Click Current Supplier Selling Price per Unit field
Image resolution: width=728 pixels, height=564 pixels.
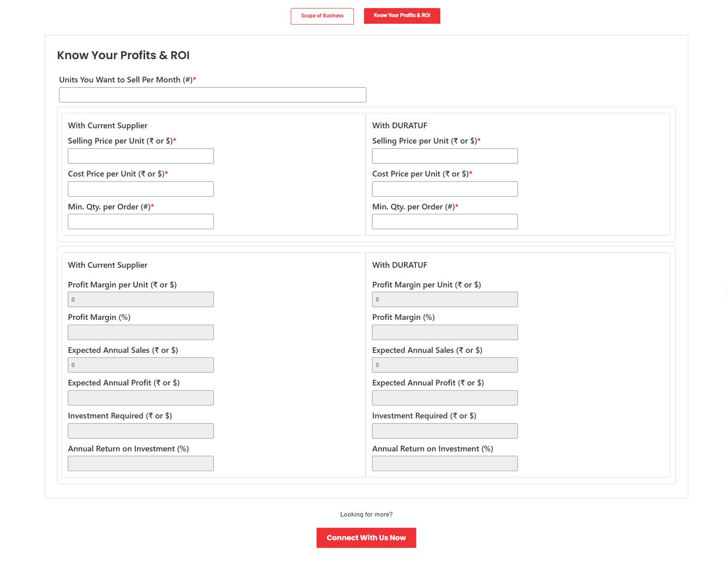point(141,156)
